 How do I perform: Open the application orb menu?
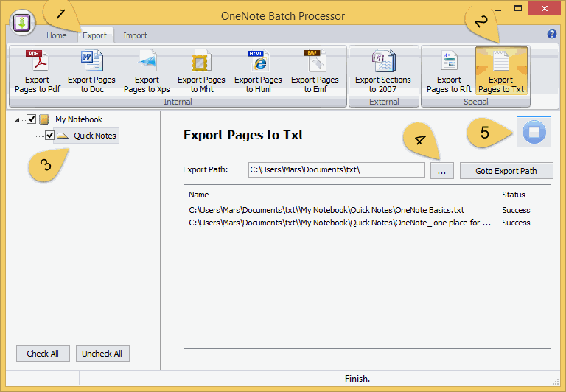pyautogui.click(x=22, y=22)
